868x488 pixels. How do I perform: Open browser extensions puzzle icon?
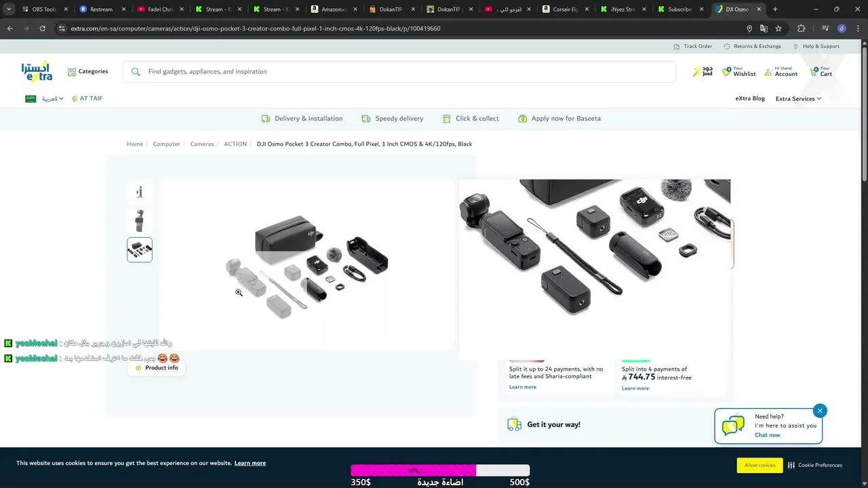801,28
